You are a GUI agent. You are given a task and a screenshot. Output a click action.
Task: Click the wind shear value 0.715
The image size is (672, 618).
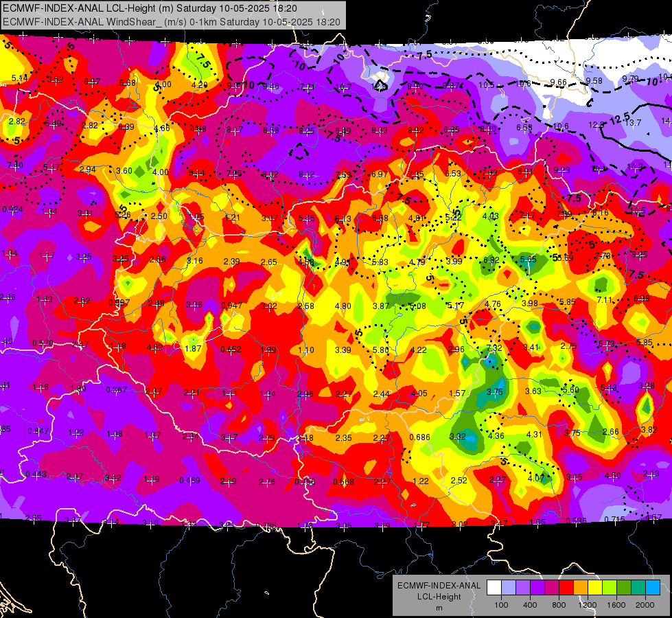pos(614,519)
